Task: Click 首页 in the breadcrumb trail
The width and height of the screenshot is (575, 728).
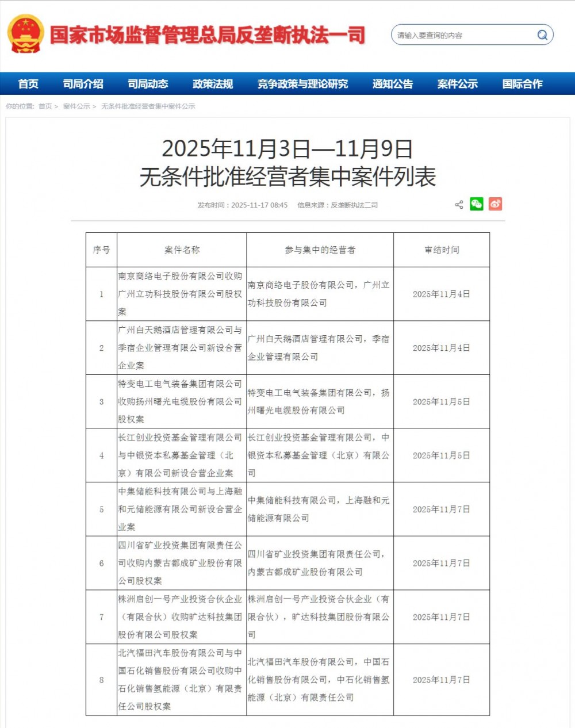Action: (45, 106)
